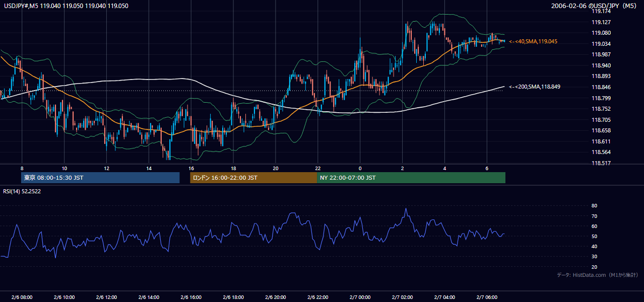Click hour label 8 under the price chart

(22, 168)
